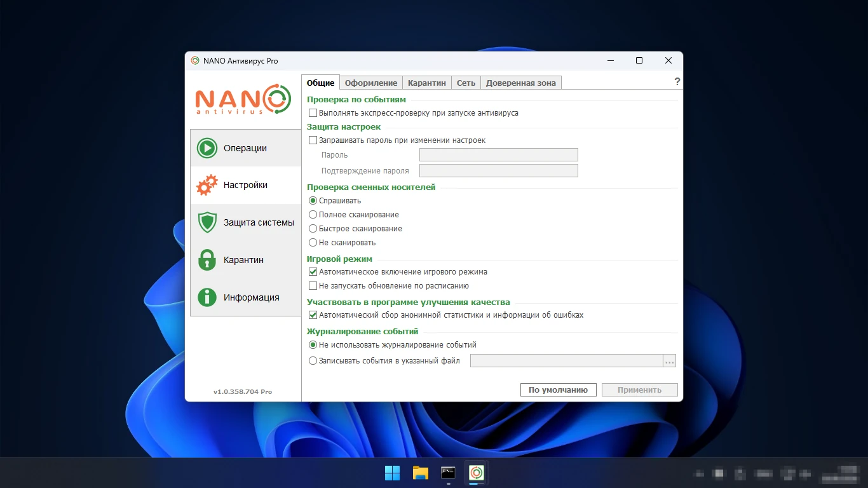Screen dimensions: 868x488
Task: Click the 'NANO Антивирус Pro' window title
Action: coord(241,61)
